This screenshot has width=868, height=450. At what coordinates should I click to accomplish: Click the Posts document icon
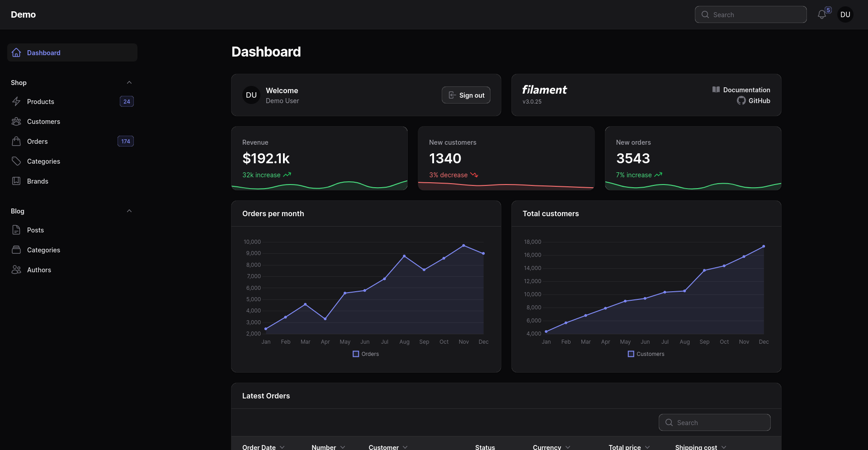point(16,230)
